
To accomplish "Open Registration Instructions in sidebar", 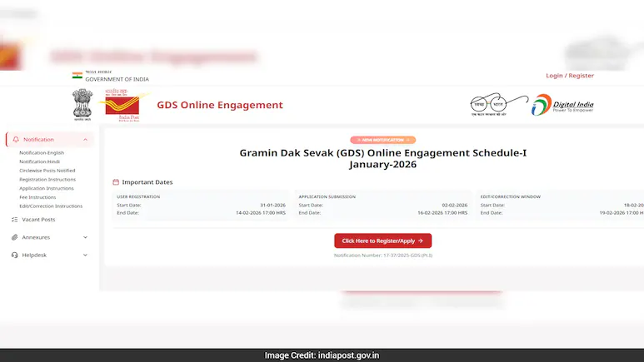I will 47,179.
